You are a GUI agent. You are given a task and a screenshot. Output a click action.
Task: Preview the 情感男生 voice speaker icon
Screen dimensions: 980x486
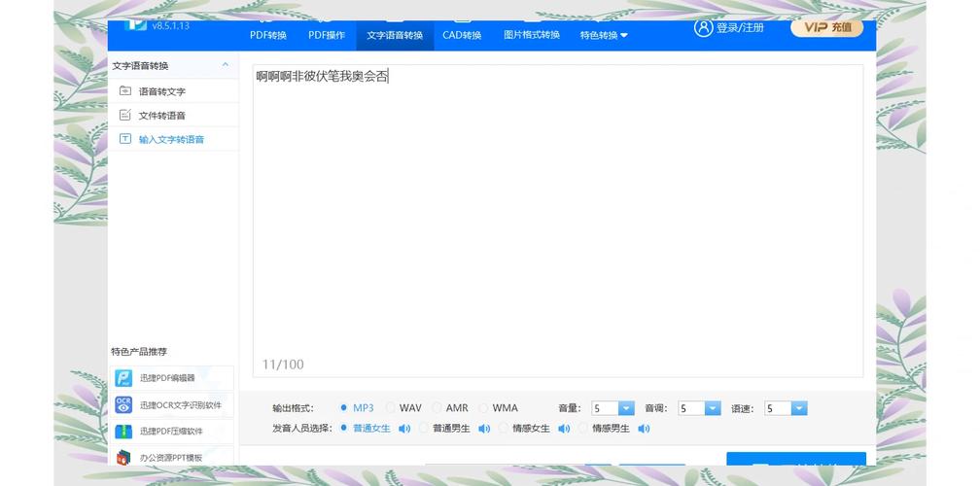644,429
